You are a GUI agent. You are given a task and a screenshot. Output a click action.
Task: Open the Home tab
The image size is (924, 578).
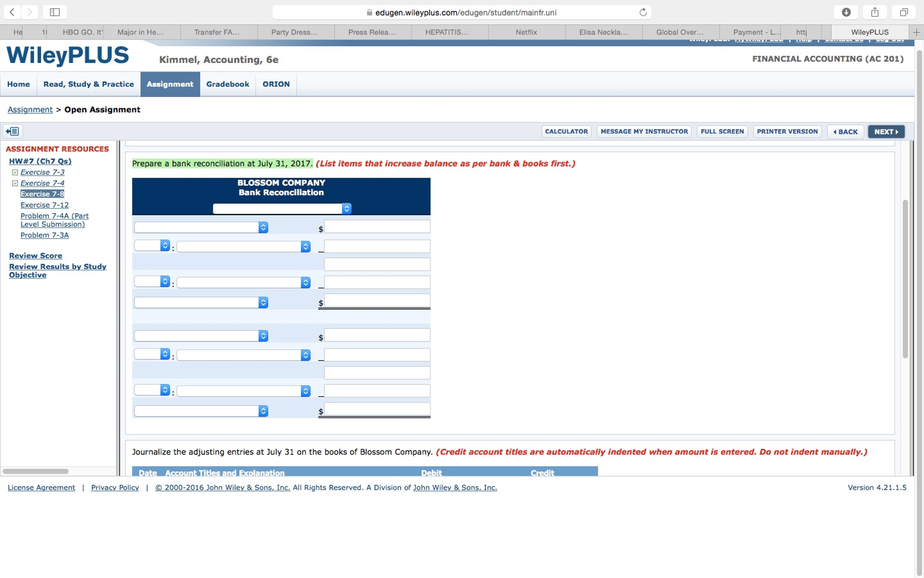coord(19,84)
